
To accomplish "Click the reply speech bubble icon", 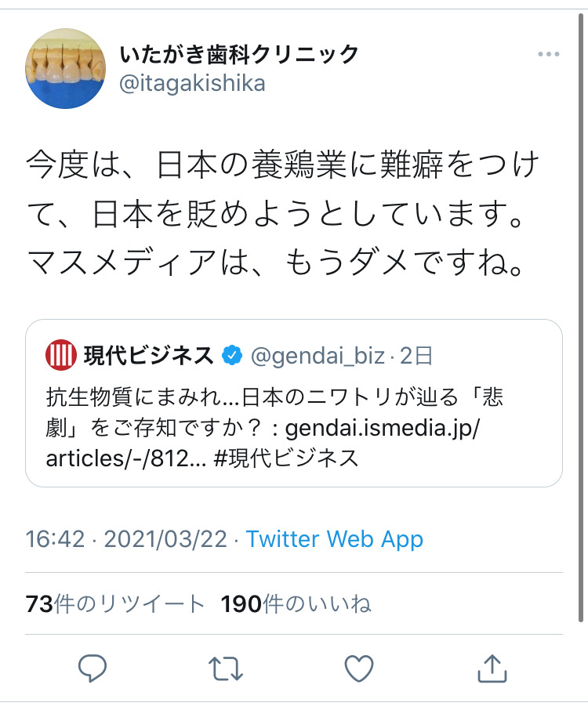I will [93, 668].
